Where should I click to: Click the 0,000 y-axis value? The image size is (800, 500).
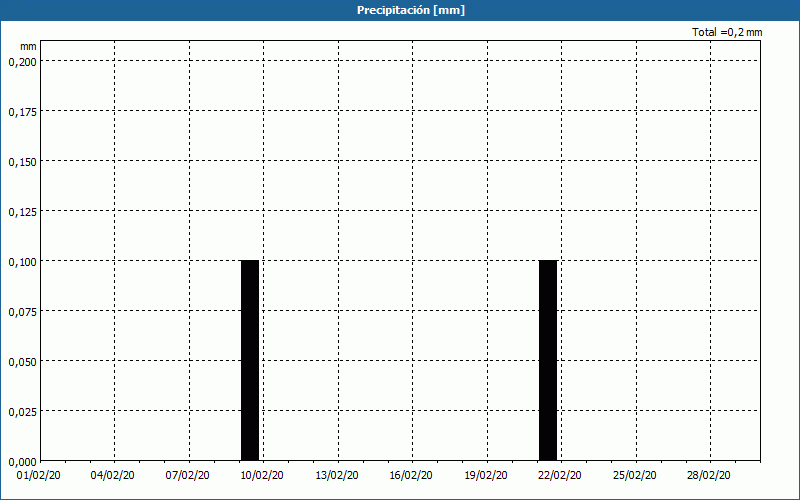tap(22, 462)
